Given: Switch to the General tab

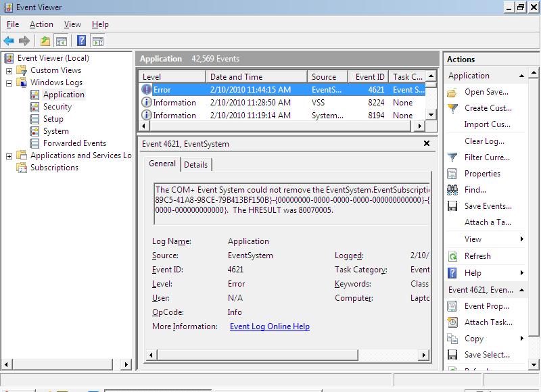Looking at the screenshot, I should click(x=162, y=164).
